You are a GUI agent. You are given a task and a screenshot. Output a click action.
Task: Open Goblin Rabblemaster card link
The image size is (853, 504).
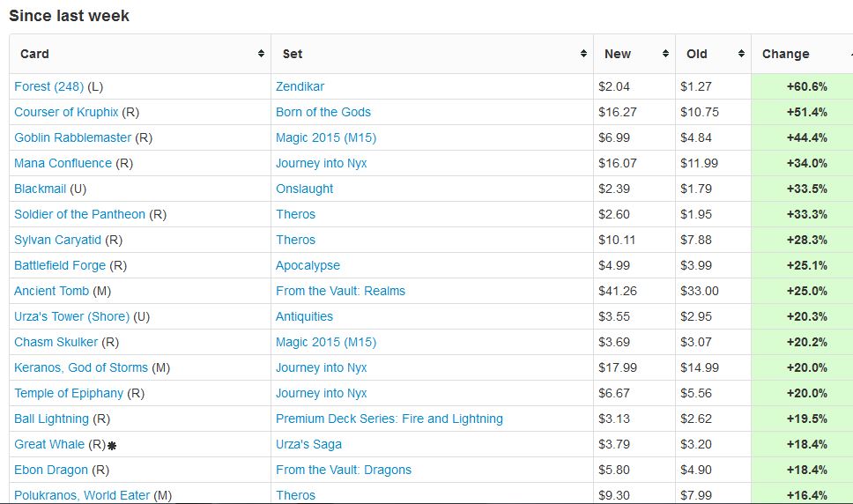click(x=72, y=137)
